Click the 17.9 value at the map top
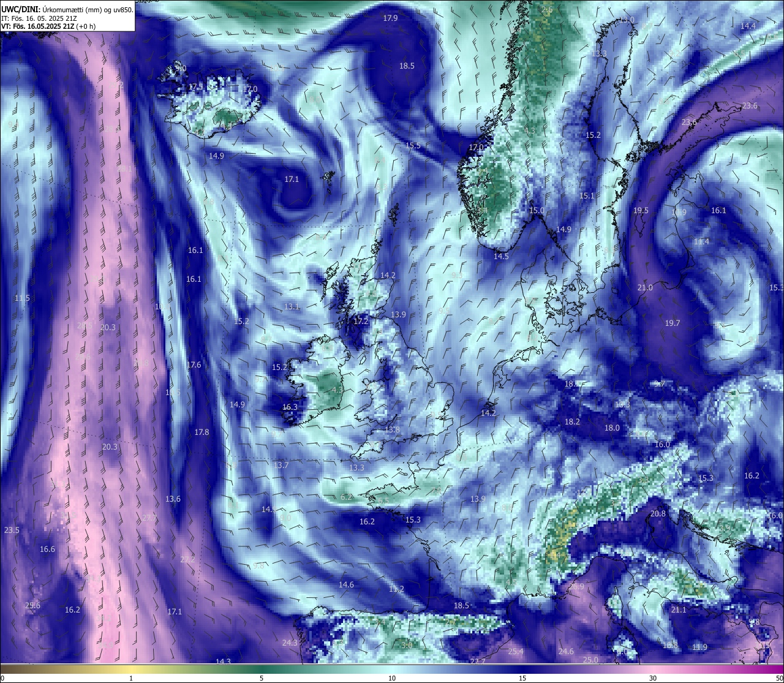The height and width of the screenshot is (683, 784). click(390, 18)
